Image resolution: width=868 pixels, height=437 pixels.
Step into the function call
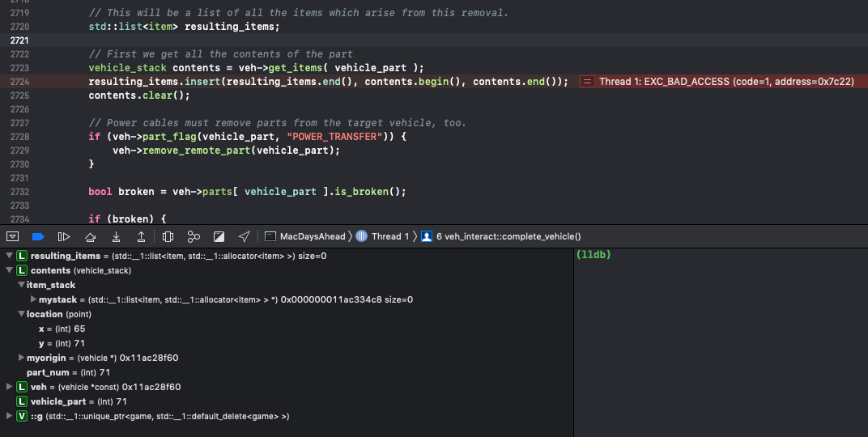pyautogui.click(x=117, y=237)
